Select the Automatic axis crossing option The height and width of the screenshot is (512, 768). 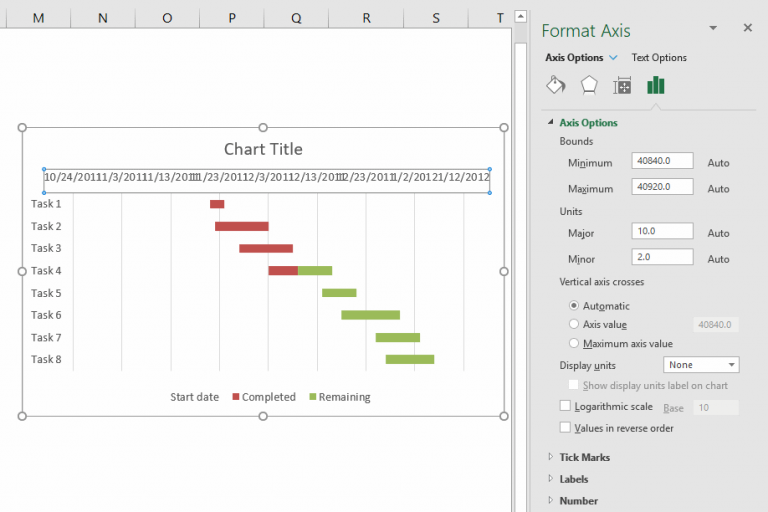pyautogui.click(x=574, y=305)
